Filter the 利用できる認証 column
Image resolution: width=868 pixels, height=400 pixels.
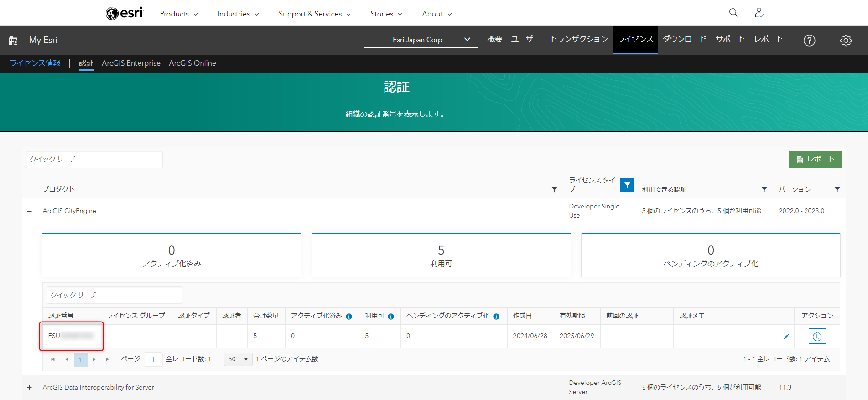tap(764, 189)
